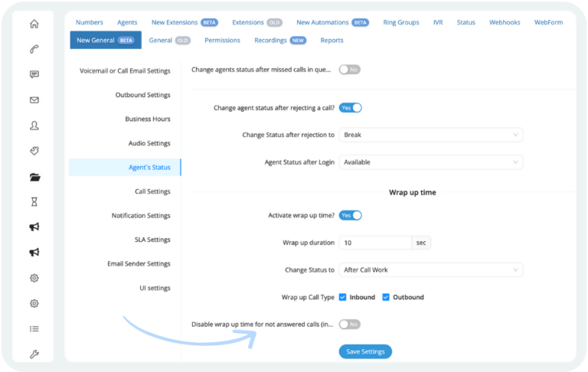This screenshot has width=588, height=372.
Task: Switch to the Webhooks tab
Action: (505, 22)
